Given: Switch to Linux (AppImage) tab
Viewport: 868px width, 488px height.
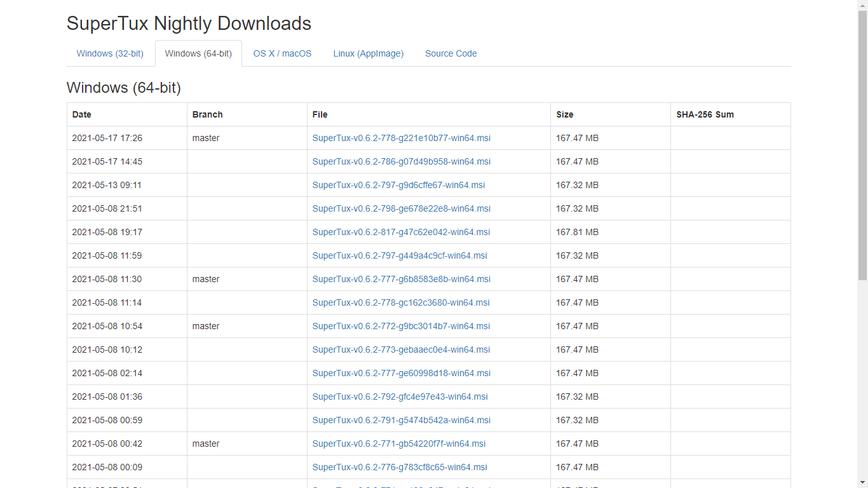Looking at the screenshot, I should pos(368,53).
